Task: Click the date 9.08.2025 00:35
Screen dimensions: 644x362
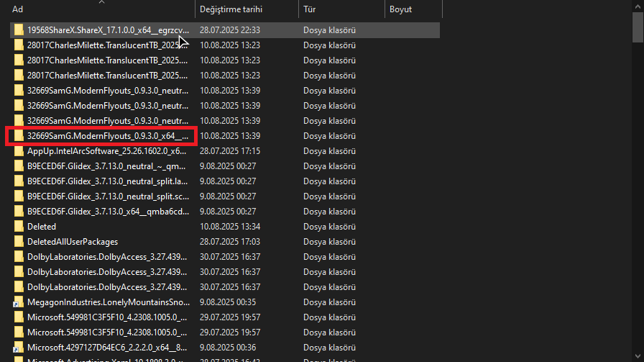Action: [x=228, y=302]
